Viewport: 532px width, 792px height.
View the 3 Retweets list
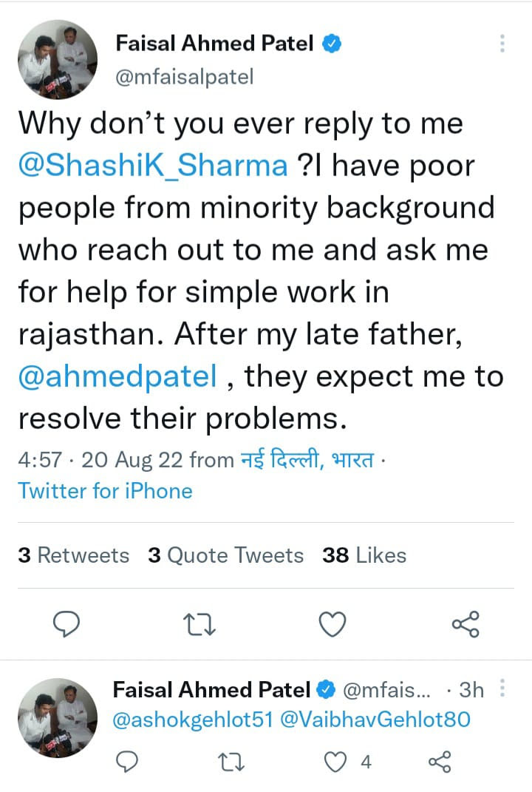(x=73, y=555)
